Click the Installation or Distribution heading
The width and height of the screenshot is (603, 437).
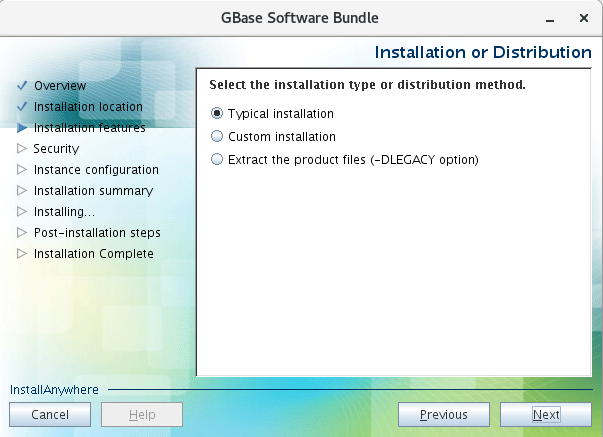(x=483, y=52)
